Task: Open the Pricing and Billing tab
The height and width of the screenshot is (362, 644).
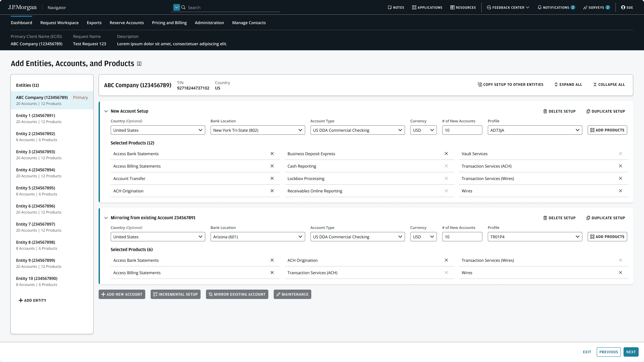Action: pyautogui.click(x=169, y=23)
